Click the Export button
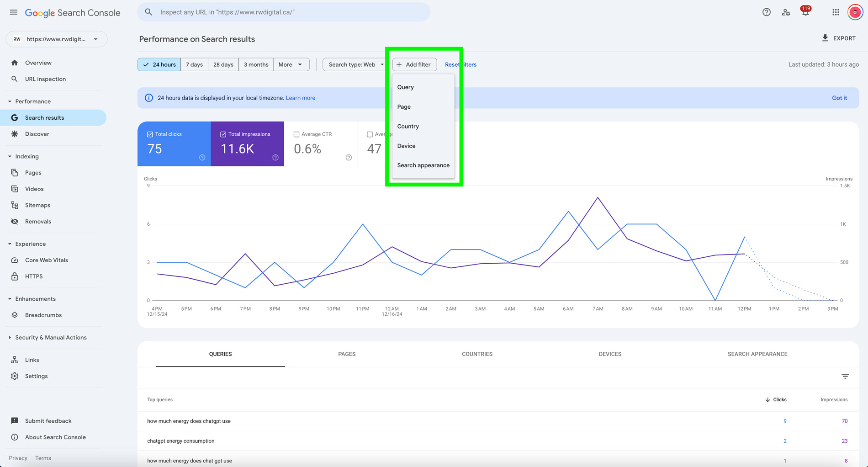 coord(839,38)
